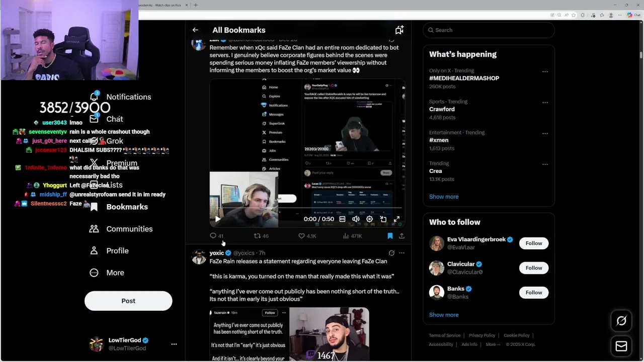Open the floating Messages envelope button
The image size is (644, 362).
pos(621,346)
